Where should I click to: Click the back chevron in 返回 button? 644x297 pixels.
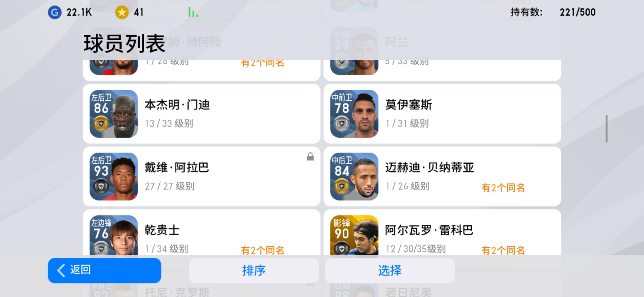coord(61,270)
